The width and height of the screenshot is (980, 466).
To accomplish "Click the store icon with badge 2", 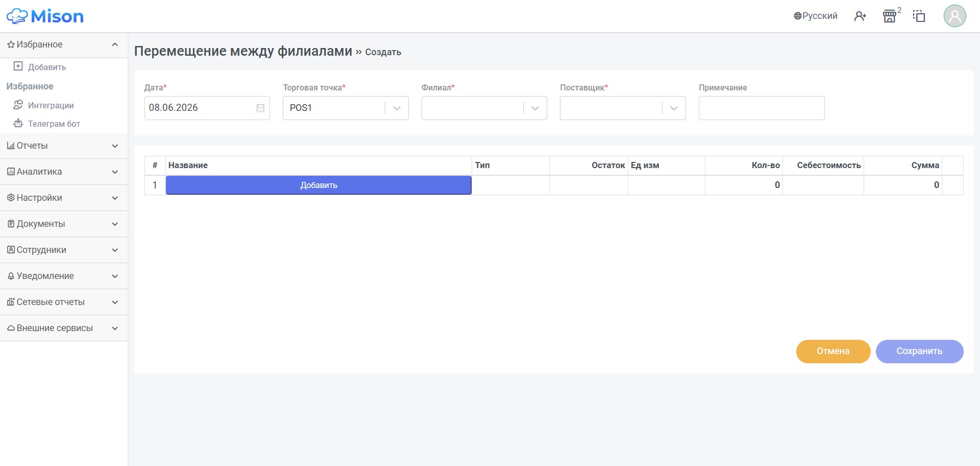I will (890, 16).
